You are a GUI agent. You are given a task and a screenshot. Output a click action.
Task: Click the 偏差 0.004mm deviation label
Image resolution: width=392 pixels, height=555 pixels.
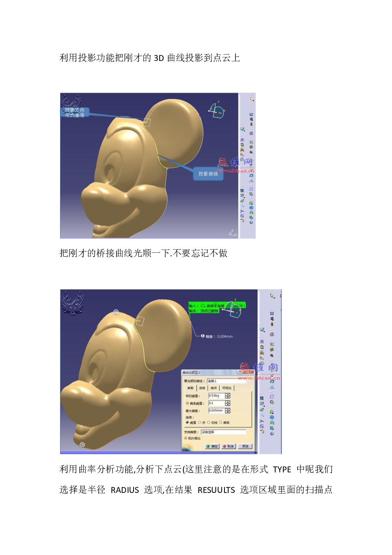pos(219,336)
